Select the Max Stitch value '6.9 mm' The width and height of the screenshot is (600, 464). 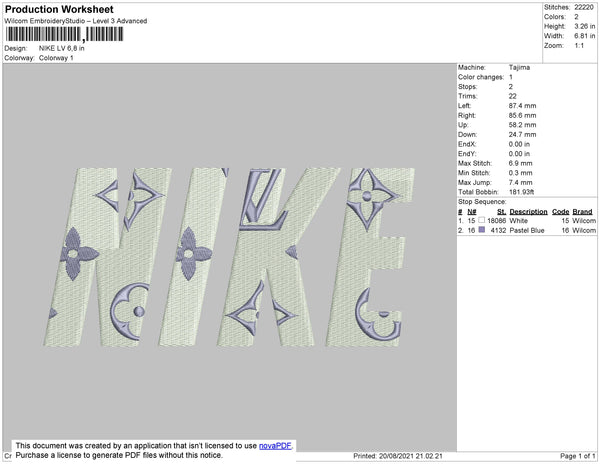(520, 163)
